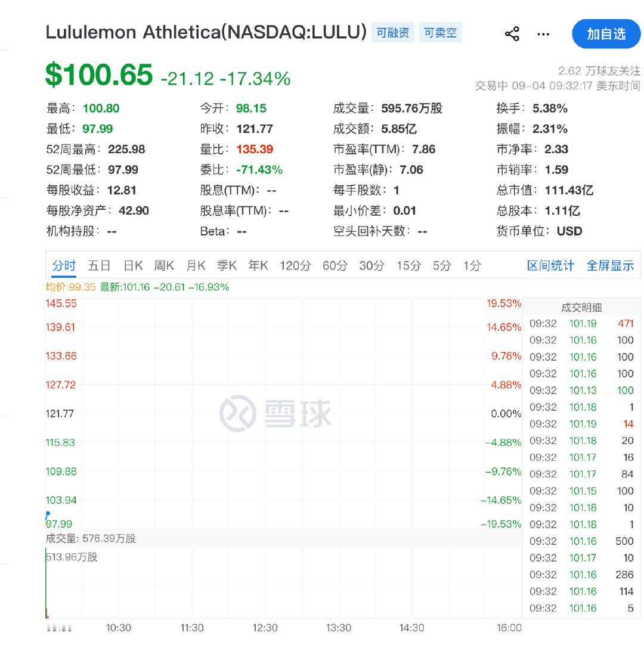This screenshot has width=644, height=645.
Task: Select the trade row with volume 84
Action: pyautogui.click(x=581, y=474)
